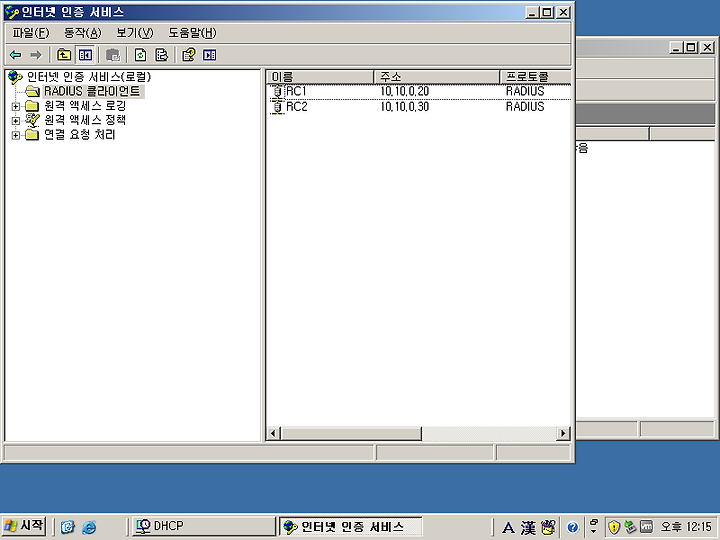This screenshot has width=720, height=540.
Task: Select the 인터넷 인증 서비스(로컬) root node
Action: click(x=89, y=77)
